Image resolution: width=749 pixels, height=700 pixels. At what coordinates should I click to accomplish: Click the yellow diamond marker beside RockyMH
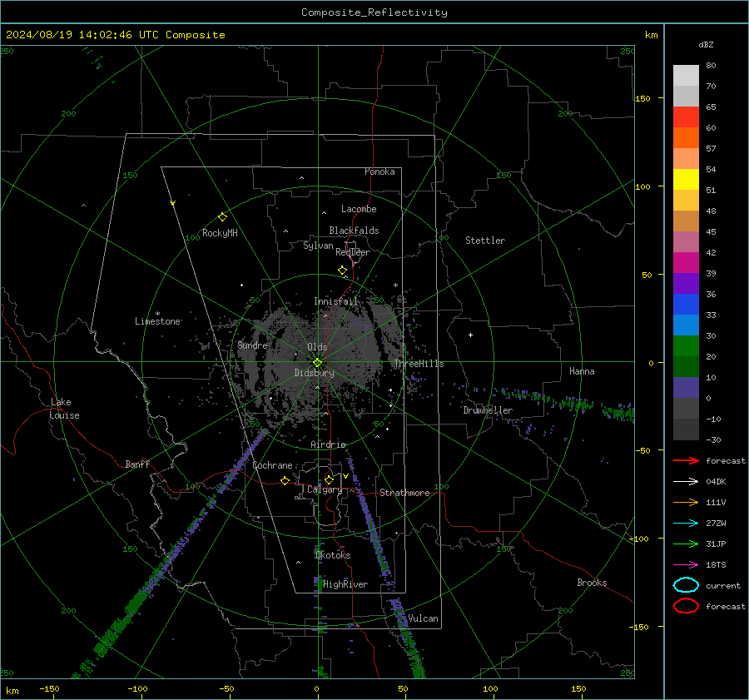point(222,217)
